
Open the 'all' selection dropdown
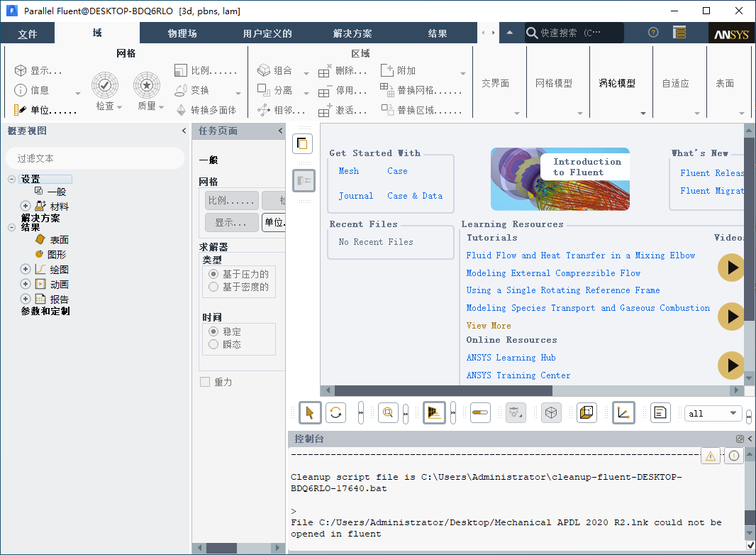click(713, 413)
